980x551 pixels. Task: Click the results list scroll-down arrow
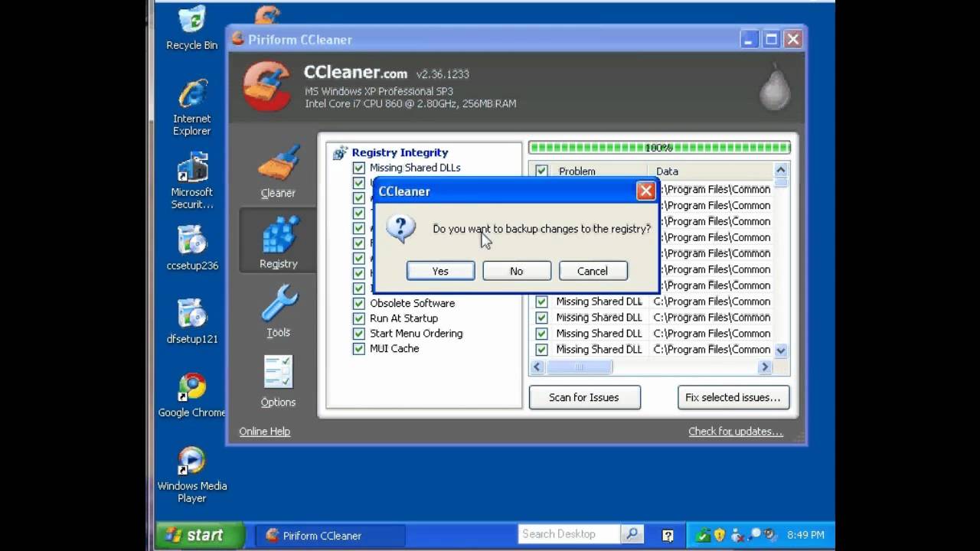click(781, 350)
